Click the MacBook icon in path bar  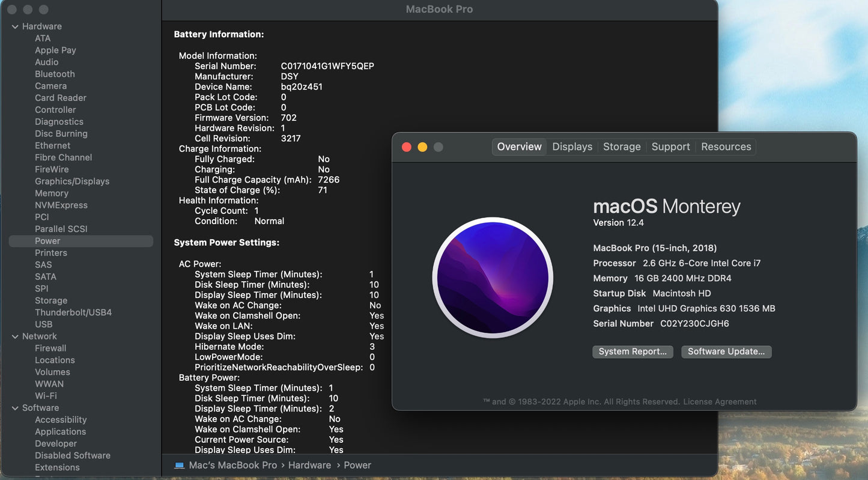pos(179,466)
